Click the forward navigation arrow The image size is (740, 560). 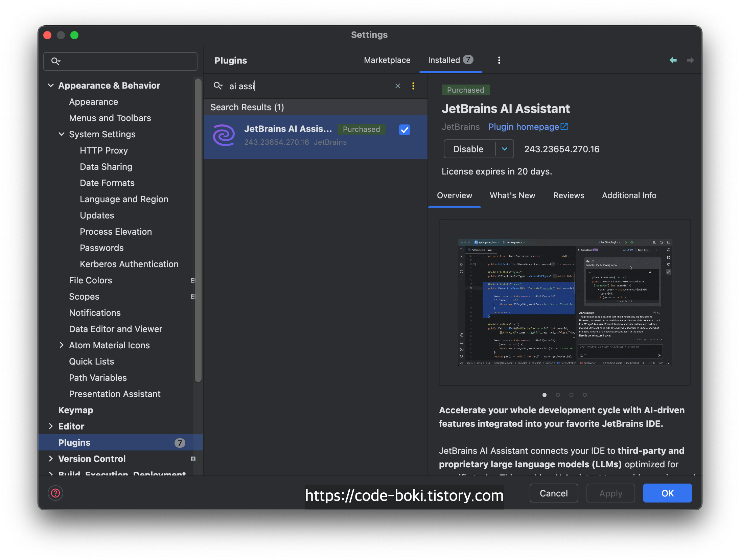[x=690, y=60]
